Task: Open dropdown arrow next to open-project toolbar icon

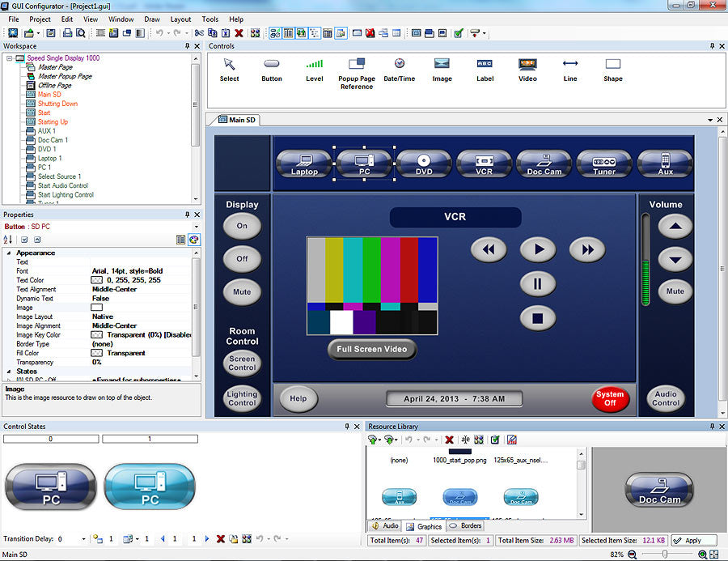Action: click(x=38, y=33)
